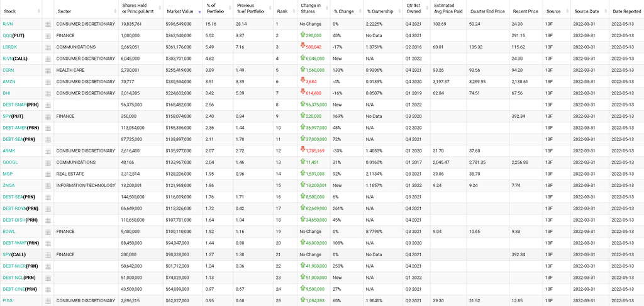Open the RIVN stock link
Image resolution: width=644 pixels, height=306 pixels.
pos(8,25)
